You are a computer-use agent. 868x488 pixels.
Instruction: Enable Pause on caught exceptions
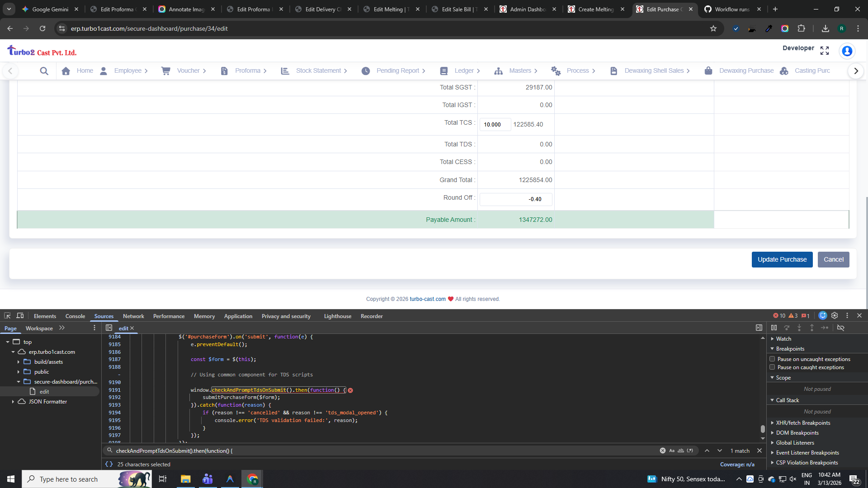(772, 367)
